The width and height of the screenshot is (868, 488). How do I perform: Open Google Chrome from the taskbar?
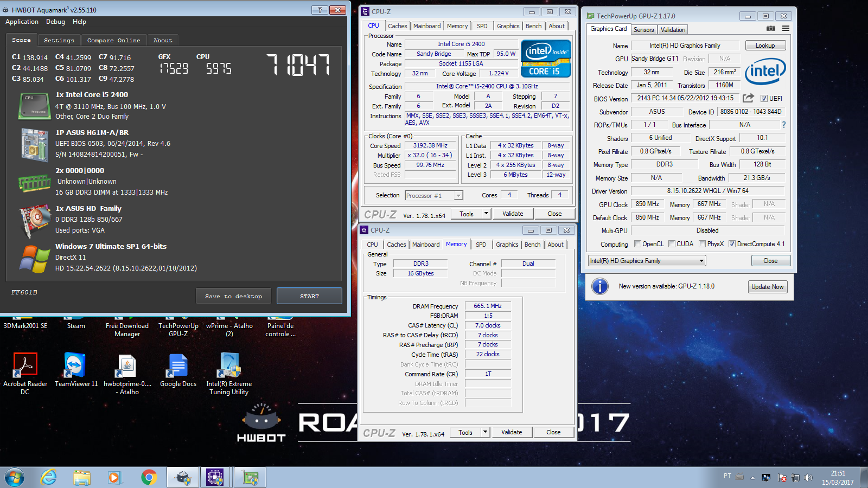pos(149,477)
